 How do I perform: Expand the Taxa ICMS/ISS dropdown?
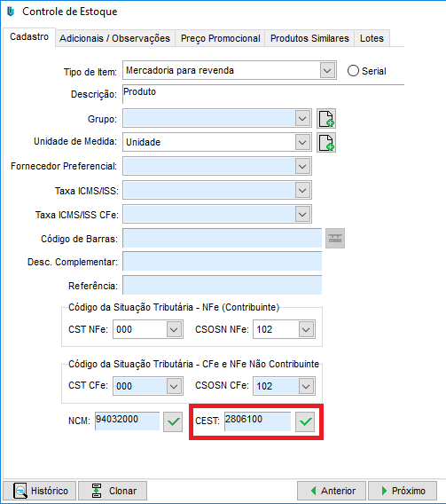pos(302,190)
